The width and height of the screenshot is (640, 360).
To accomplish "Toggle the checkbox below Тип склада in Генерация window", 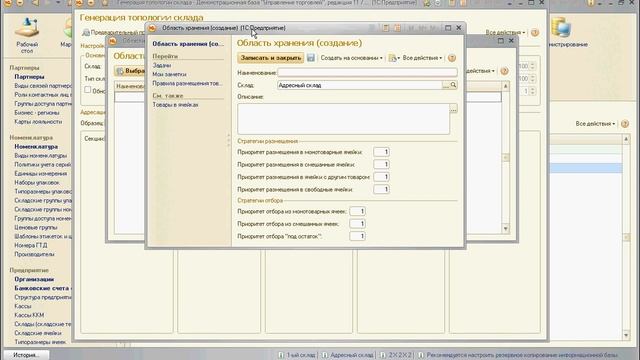I will pos(88,89).
